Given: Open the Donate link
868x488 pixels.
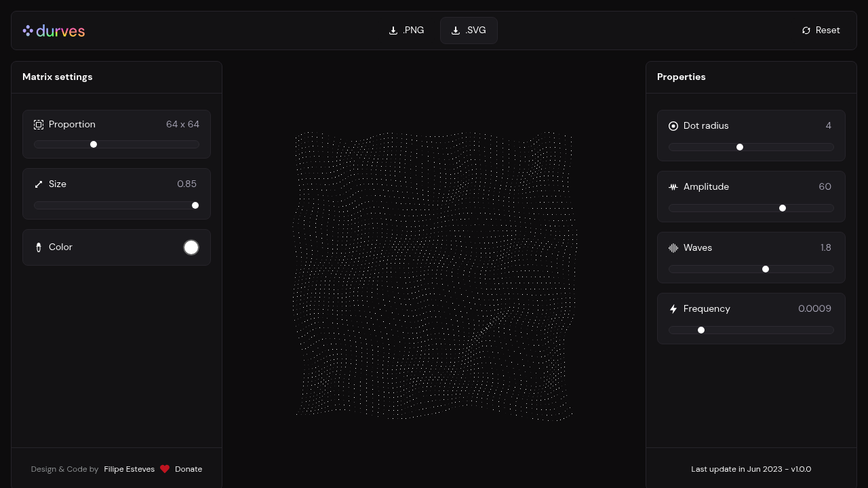Looking at the screenshot, I should pyautogui.click(x=189, y=469).
